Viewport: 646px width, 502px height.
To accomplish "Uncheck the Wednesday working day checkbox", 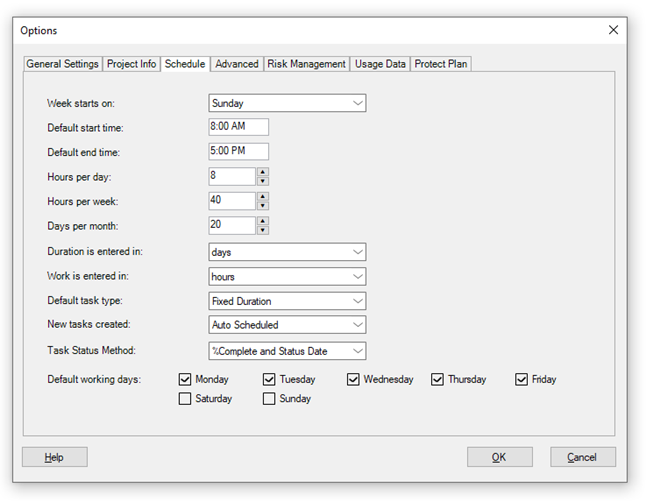I will 354,380.
